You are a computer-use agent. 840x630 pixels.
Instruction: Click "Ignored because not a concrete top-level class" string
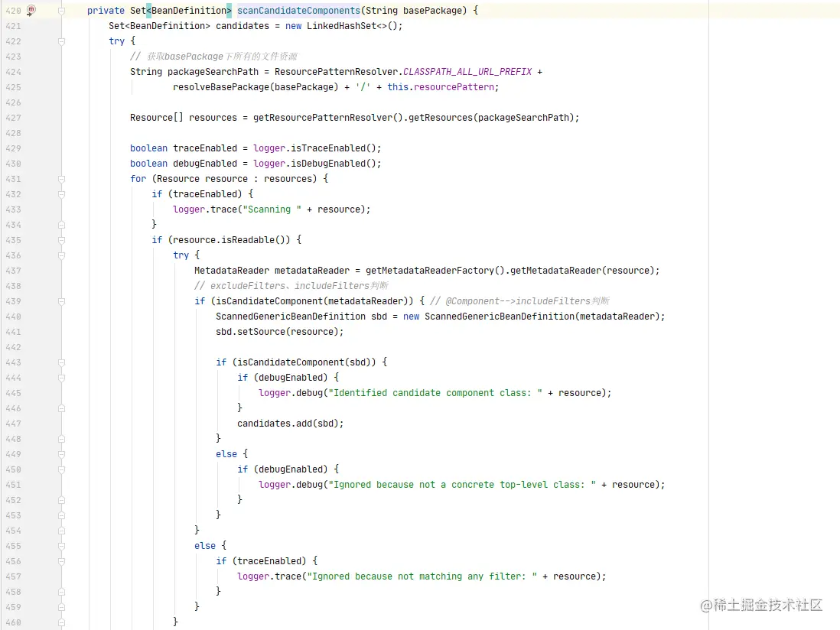[x=462, y=485]
